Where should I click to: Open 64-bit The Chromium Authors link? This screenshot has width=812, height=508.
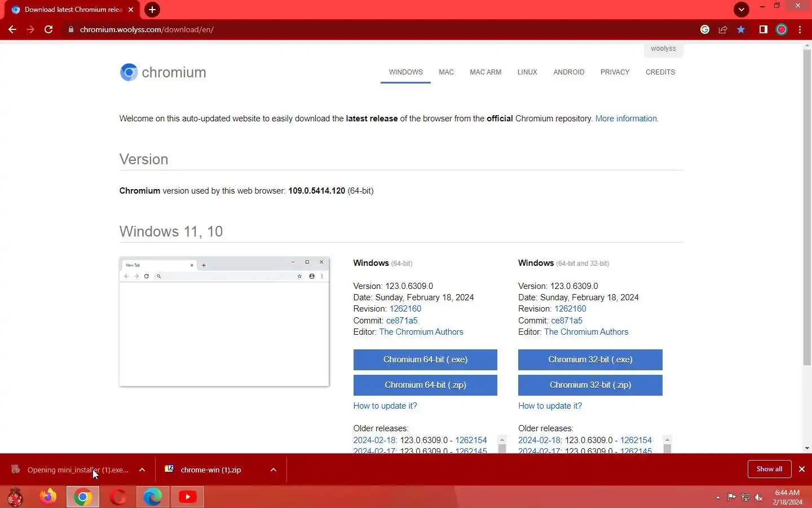coord(421,332)
